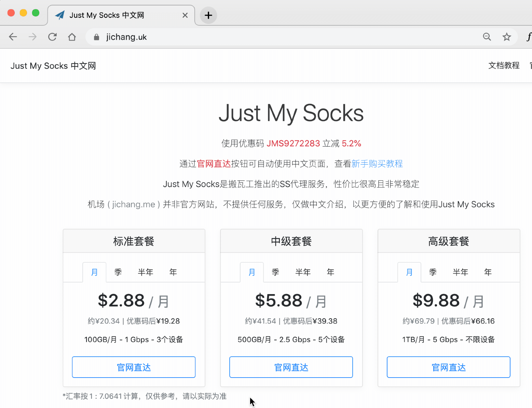Image resolution: width=532 pixels, height=408 pixels.
Task: Click the $5.88 price text
Action: pyautogui.click(x=279, y=300)
